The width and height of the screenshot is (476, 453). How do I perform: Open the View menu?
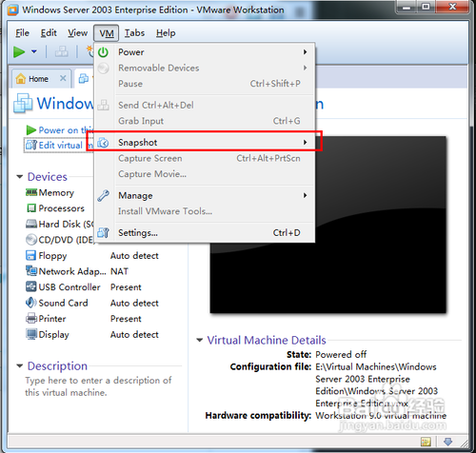[77, 33]
